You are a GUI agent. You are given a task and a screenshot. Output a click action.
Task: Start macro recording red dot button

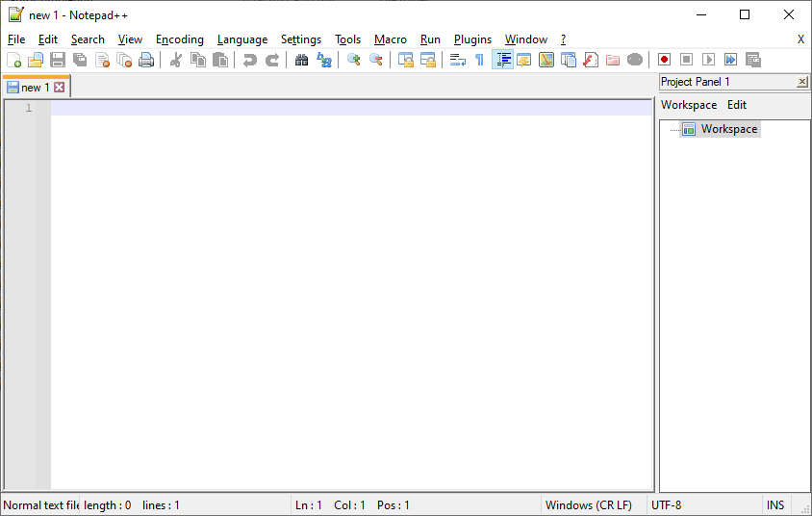click(x=665, y=60)
